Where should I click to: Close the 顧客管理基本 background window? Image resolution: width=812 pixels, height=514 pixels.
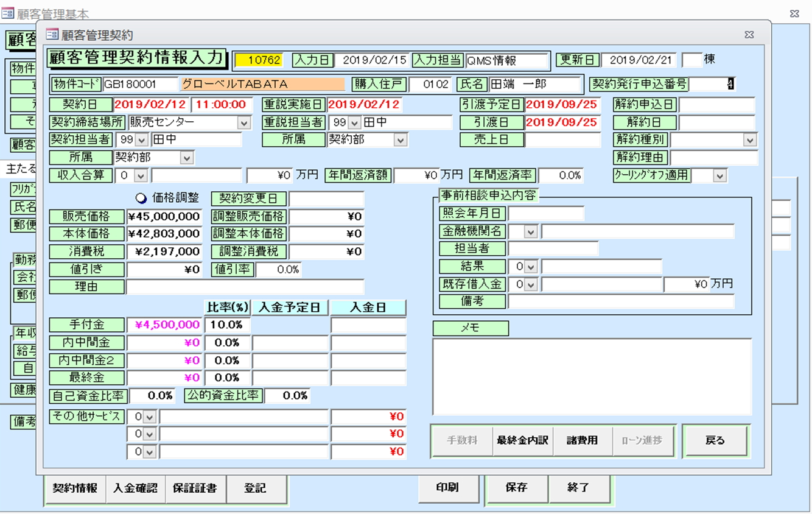pyautogui.click(x=794, y=13)
